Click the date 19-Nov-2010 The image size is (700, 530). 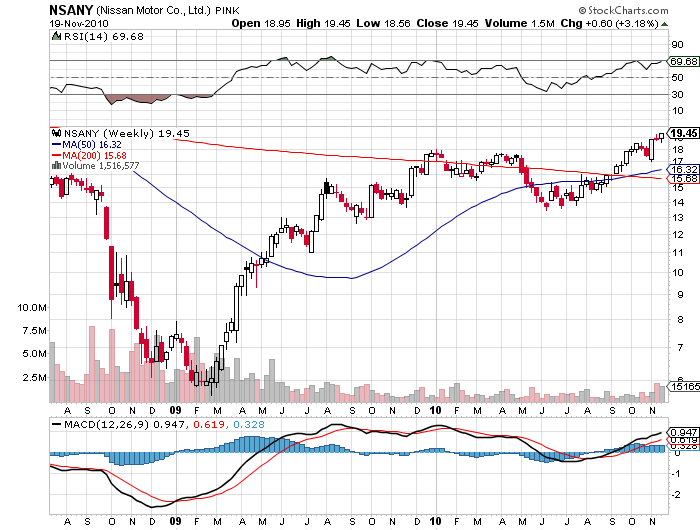pos(79,24)
